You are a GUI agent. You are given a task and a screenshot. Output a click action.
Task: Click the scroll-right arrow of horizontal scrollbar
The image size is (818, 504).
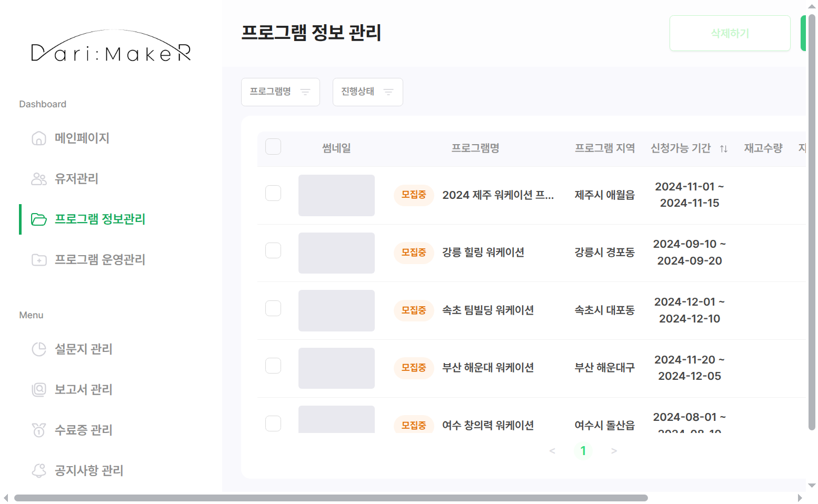pos(800,498)
